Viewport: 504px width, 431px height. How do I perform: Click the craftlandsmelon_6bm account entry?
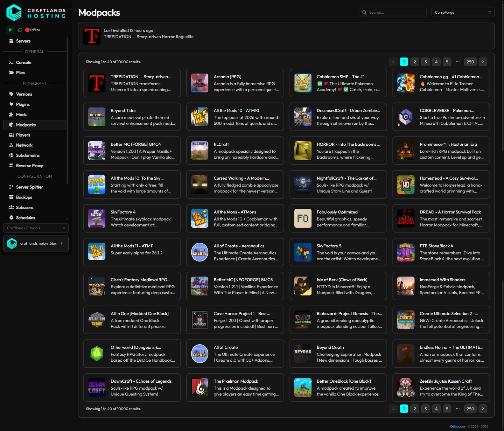click(x=36, y=244)
